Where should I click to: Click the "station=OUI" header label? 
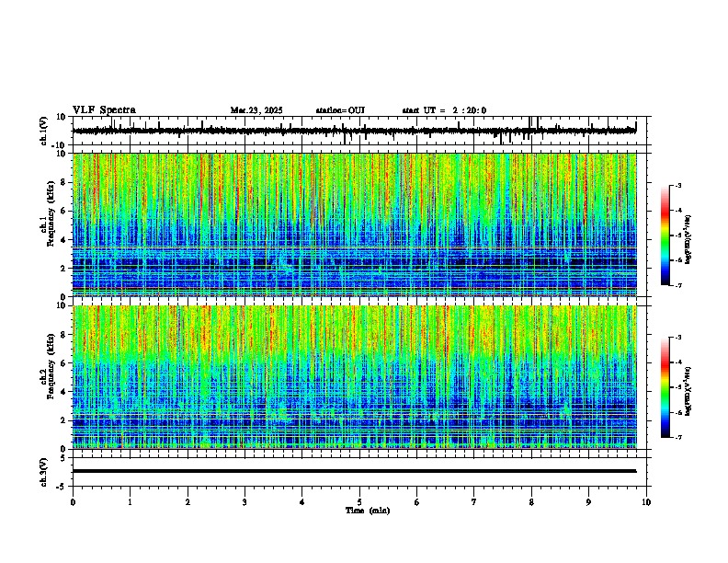click(x=340, y=110)
